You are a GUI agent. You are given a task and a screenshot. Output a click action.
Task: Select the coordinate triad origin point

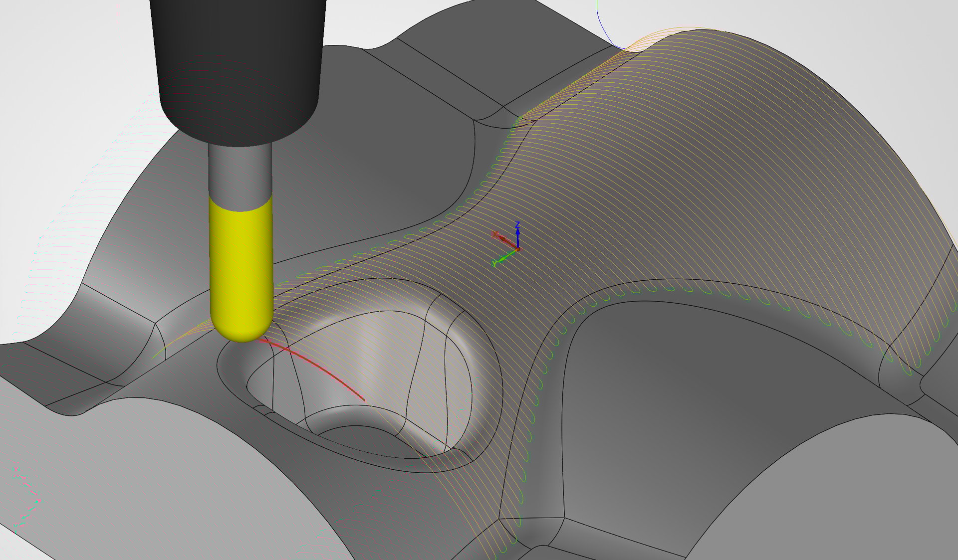coord(518,249)
